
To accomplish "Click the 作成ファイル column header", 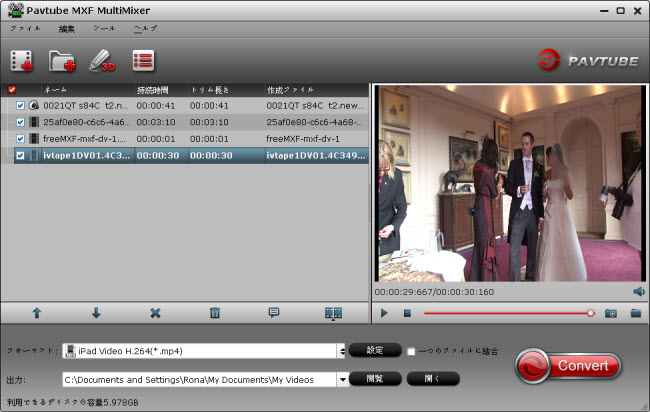I will coord(290,90).
